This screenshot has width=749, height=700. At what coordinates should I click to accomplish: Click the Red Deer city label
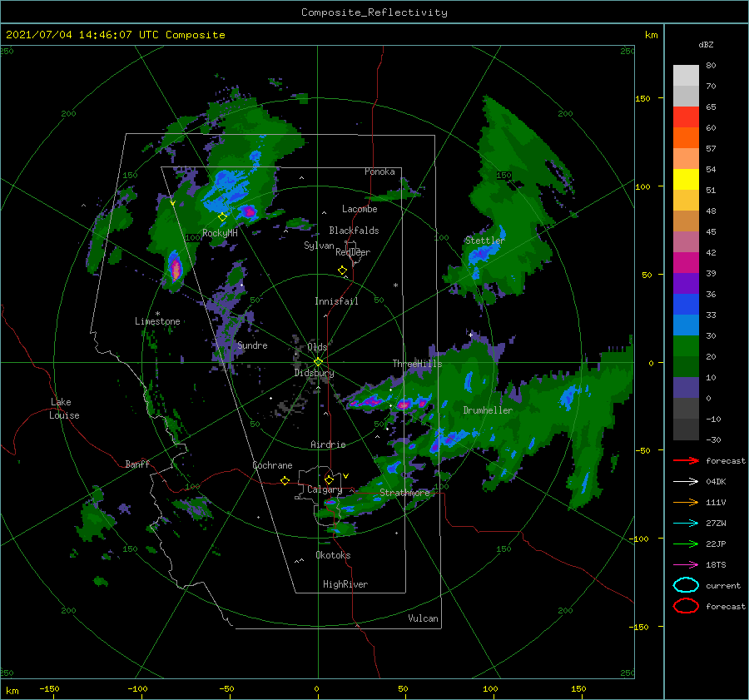pos(353,252)
